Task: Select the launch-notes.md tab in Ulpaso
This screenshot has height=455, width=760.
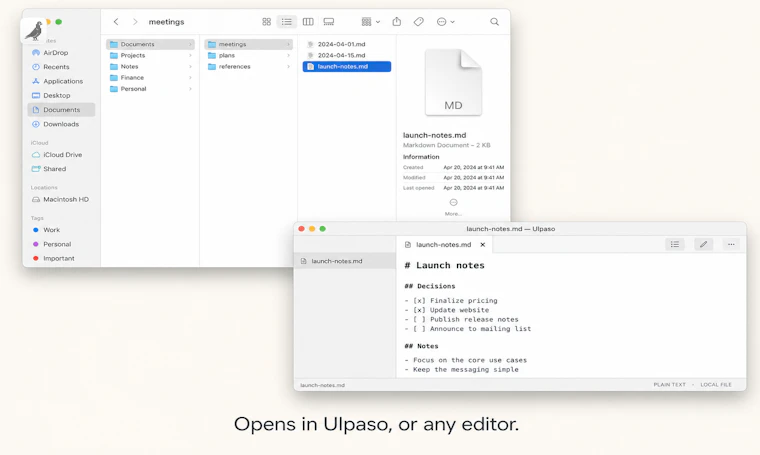Action: tap(444, 245)
